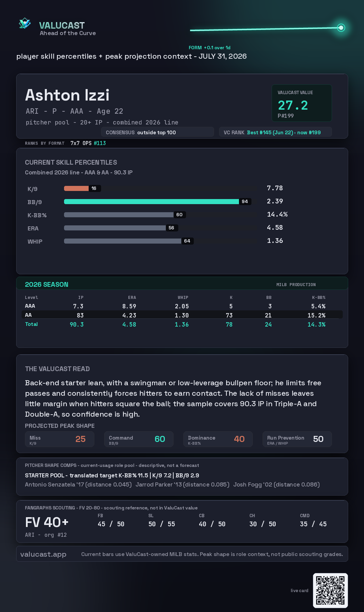The image size is (364, 612).
Task: Click the K/9 percentile bar marked 16
Action: tap(82, 188)
